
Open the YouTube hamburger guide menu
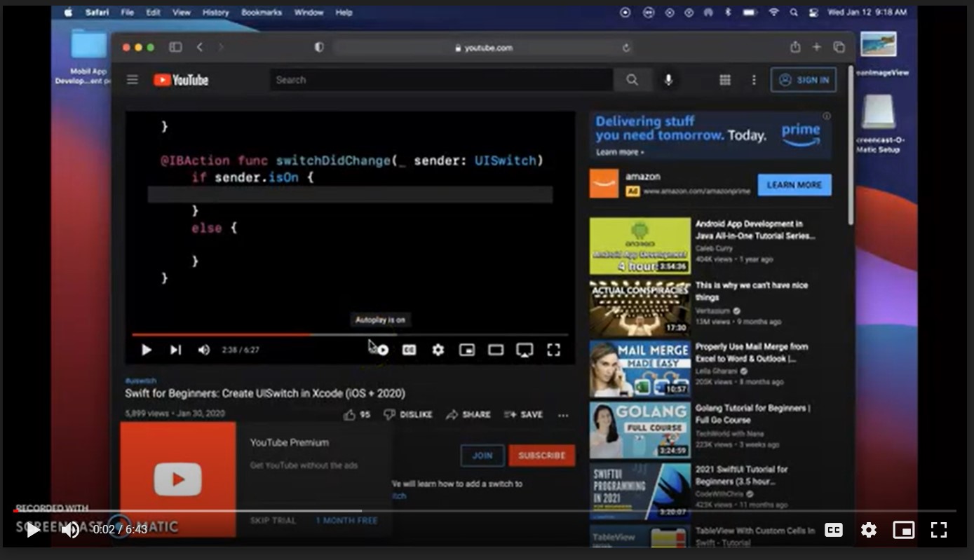(x=132, y=80)
